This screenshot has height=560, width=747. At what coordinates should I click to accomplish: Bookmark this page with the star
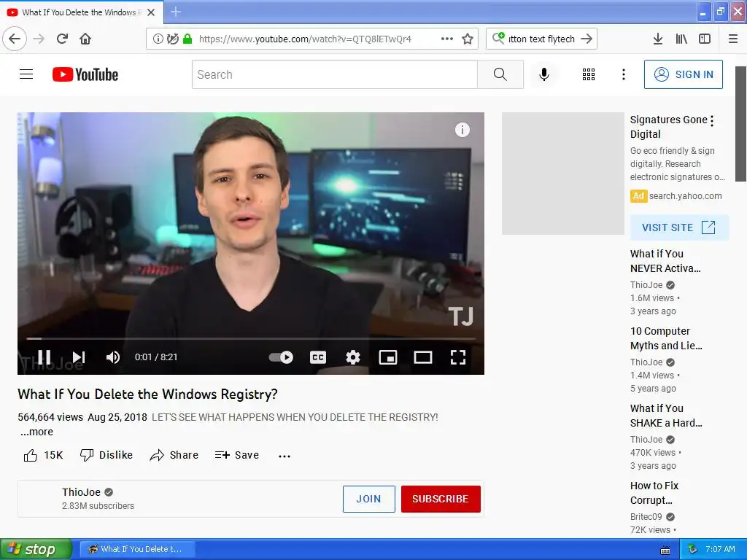click(468, 39)
